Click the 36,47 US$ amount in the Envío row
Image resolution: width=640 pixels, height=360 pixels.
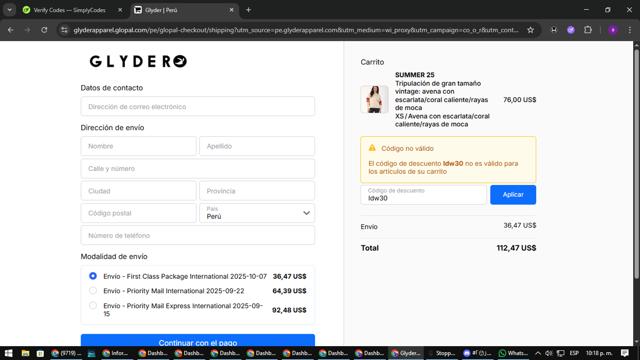tap(520, 225)
